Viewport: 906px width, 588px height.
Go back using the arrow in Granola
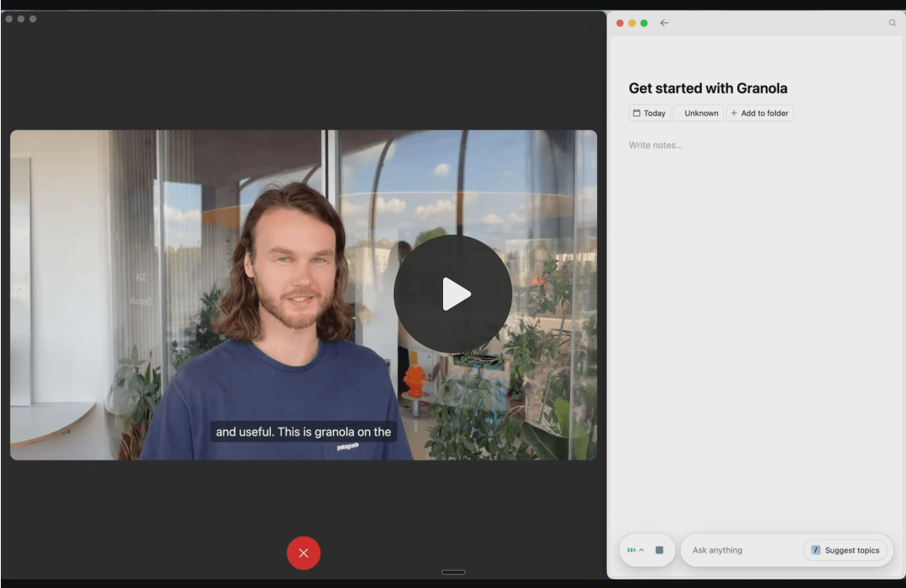(x=665, y=23)
